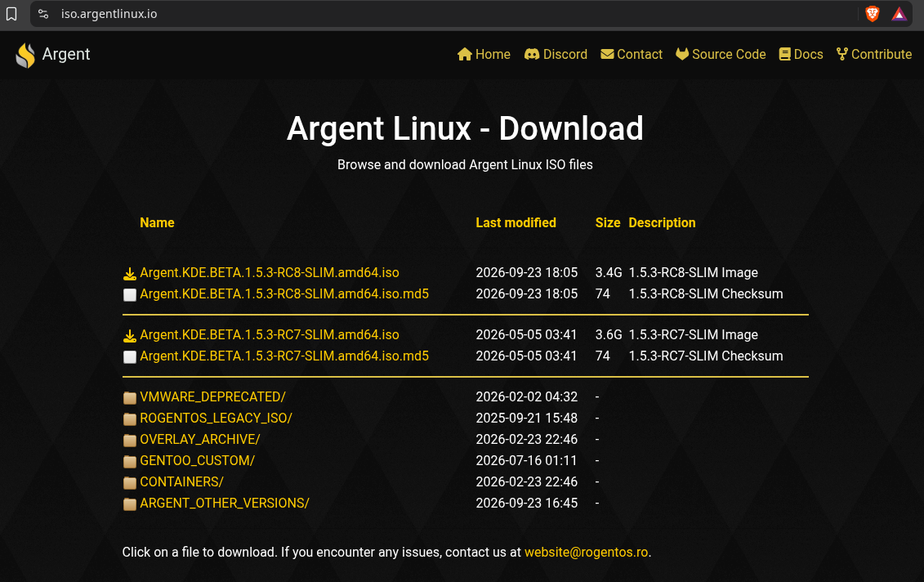Click download icon for RC7-SLIM iso
The width and height of the screenshot is (924, 582).
(130, 335)
